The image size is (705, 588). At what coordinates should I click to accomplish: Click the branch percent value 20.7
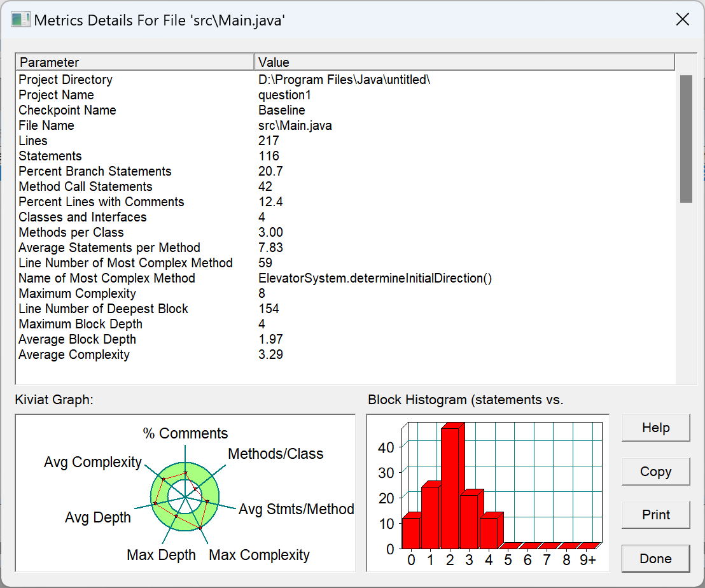click(270, 171)
